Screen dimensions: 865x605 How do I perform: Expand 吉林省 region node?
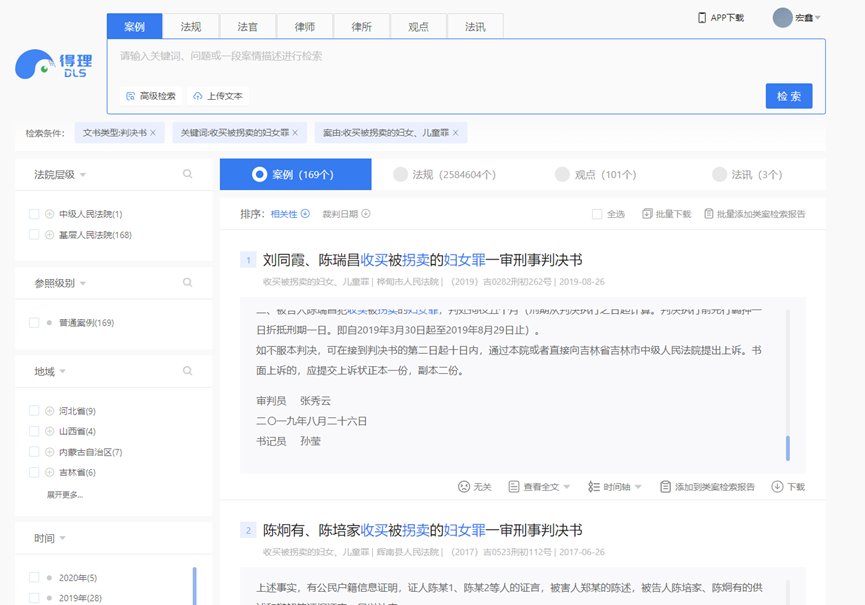(49, 473)
